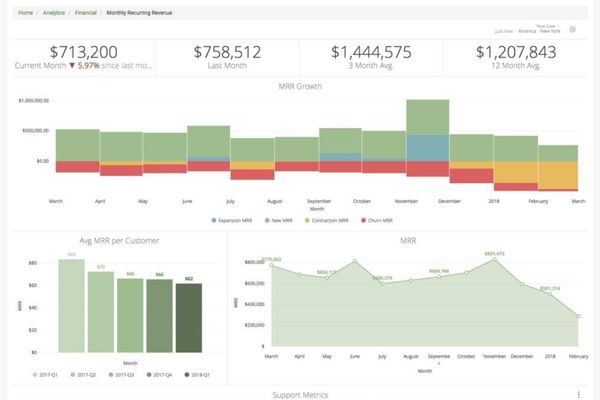Toggle the 2017-Q3 legend item

pyautogui.click(x=121, y=375)
